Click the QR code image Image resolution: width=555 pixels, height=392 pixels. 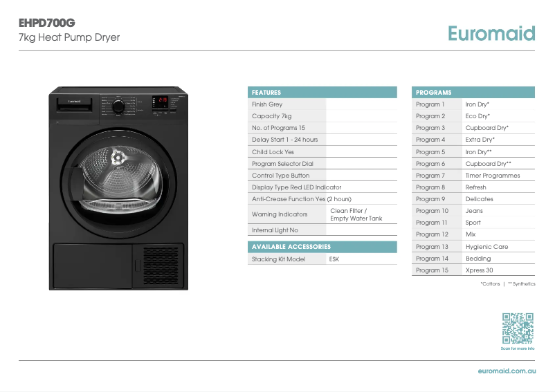click(518, 328)
